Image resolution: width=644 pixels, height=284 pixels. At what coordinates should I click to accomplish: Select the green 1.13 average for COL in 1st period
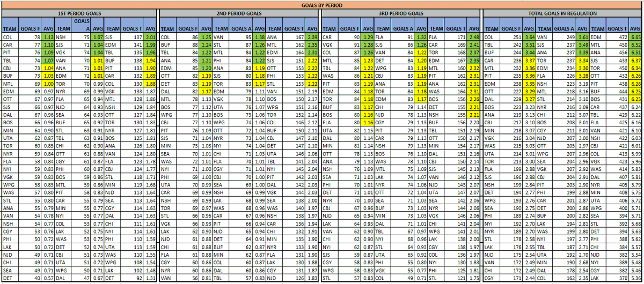tap(48, 38)
